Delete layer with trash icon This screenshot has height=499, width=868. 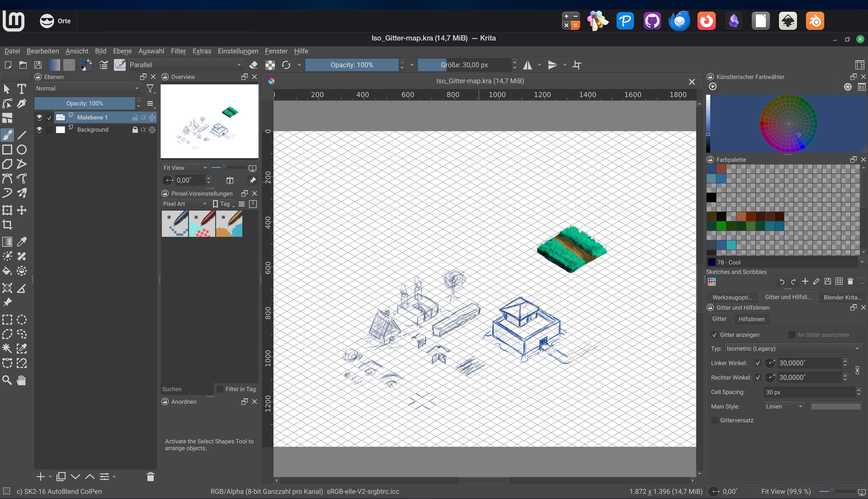(x=150, y=476)
